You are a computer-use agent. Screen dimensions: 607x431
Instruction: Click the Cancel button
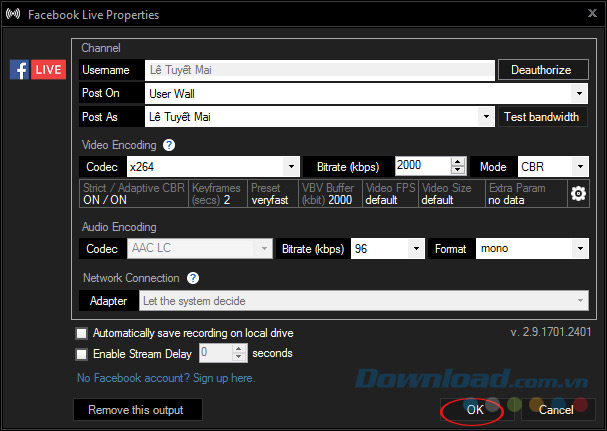[558, 410]
